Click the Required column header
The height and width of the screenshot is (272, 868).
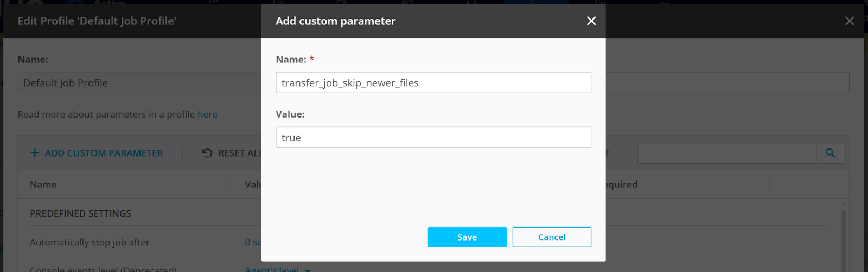click(622, 185)
